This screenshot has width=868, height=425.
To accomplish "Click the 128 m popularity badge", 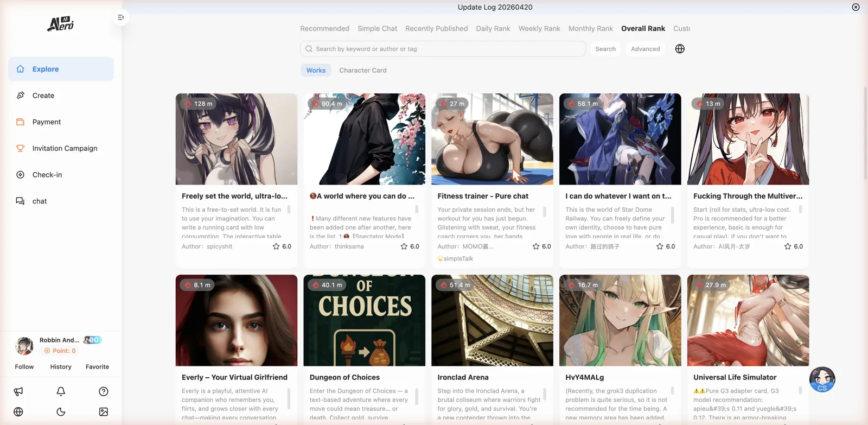I will pyautogui.click(x=199, y=104).
